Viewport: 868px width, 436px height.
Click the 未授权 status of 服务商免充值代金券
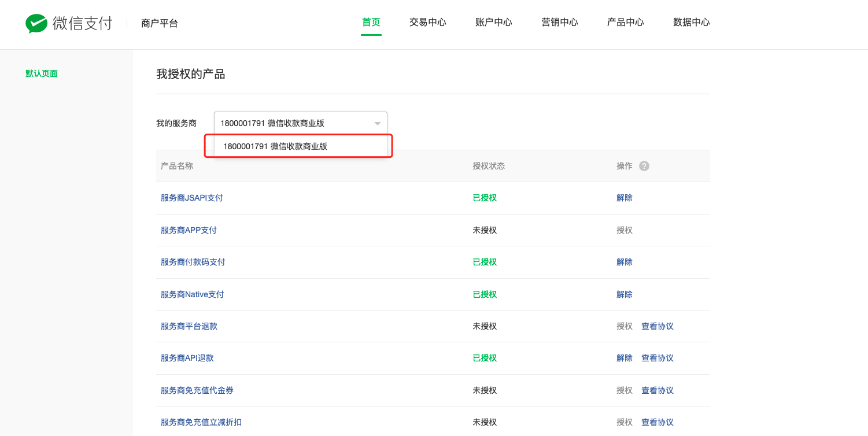tap(485, 390)
